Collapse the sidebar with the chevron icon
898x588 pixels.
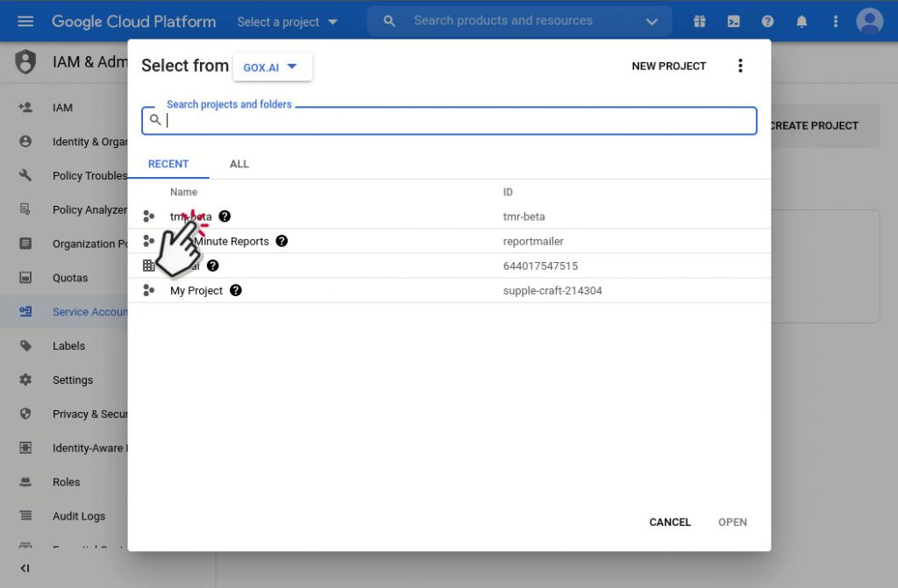point(25,568)
